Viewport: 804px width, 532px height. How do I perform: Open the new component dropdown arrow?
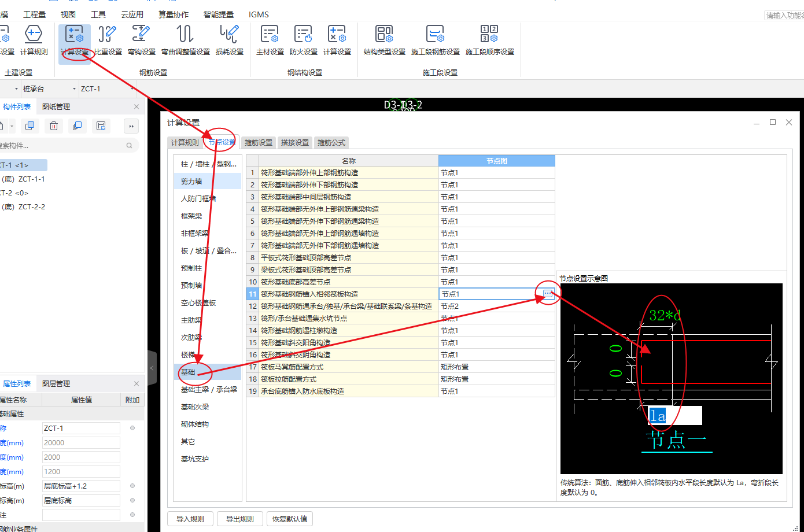tap(12, 126)
